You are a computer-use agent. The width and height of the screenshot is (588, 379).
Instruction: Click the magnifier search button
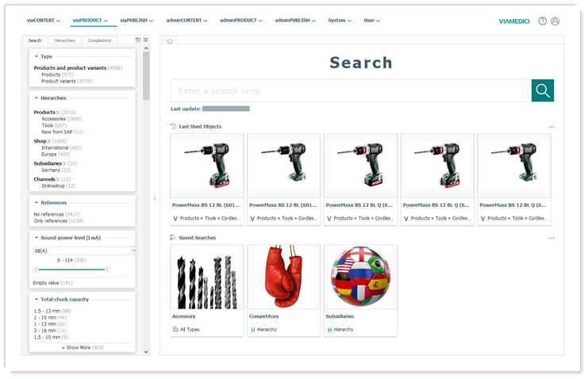point(542,90)
